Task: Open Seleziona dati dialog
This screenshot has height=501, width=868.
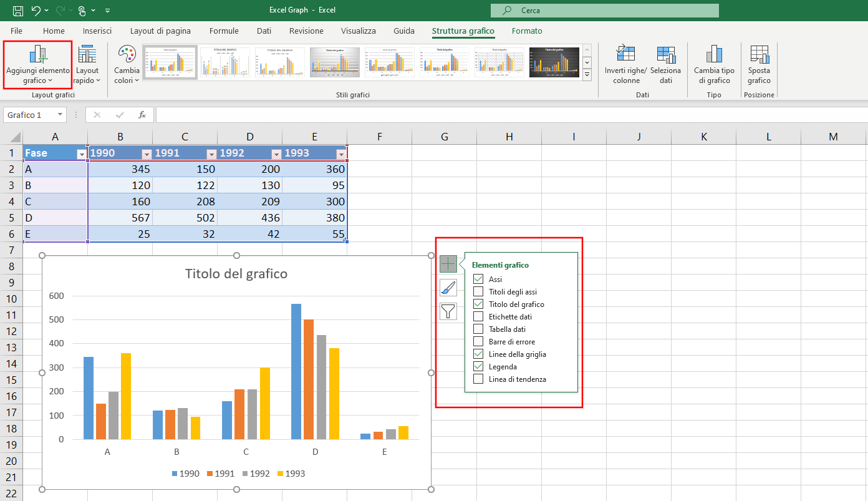Action: (665, 64)
